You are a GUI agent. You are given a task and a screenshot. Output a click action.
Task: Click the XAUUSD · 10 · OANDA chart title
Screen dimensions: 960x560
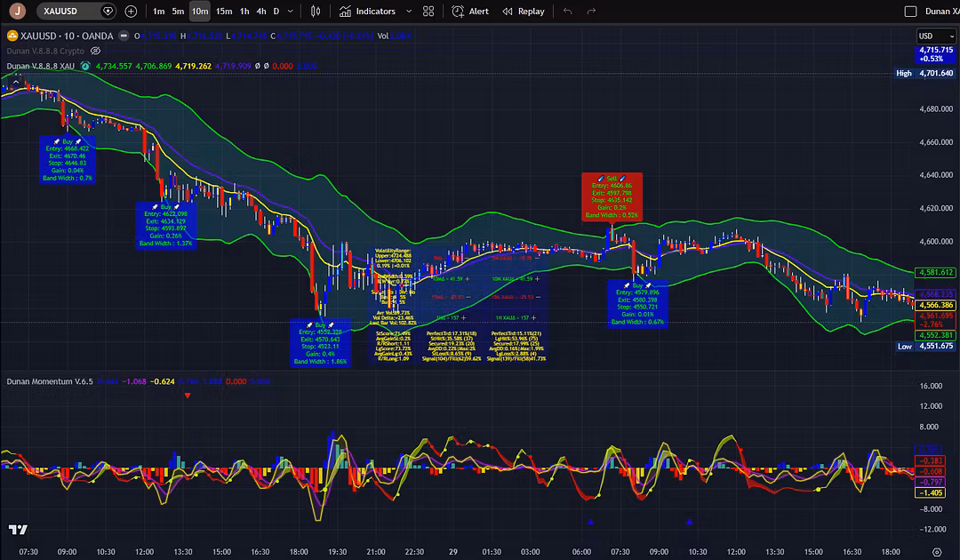tap(67, 36)
